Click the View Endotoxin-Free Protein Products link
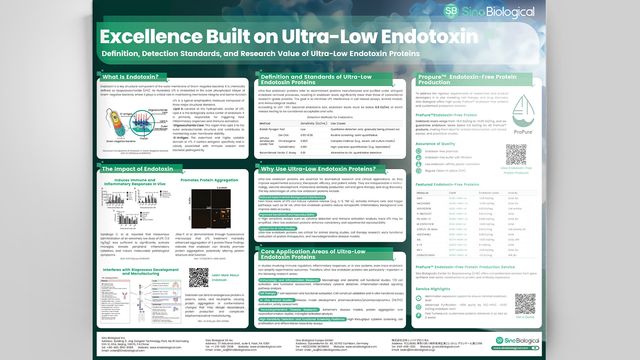Viewport: 640px width, 360px height. [x=516, y=170]
